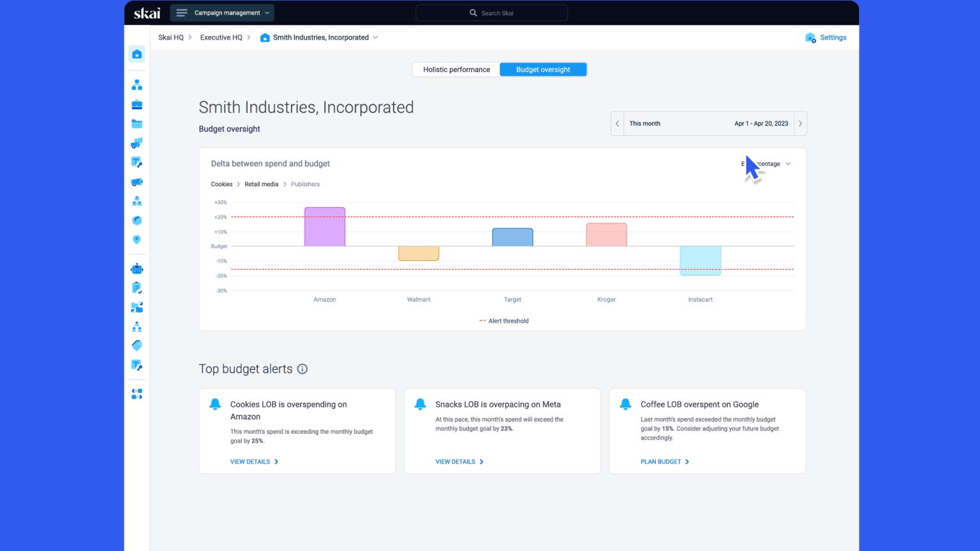980x551 pixels.
Task: Click the info icon beside Top budget alerts
Action: pyautogui.click(x=302, y=369)
